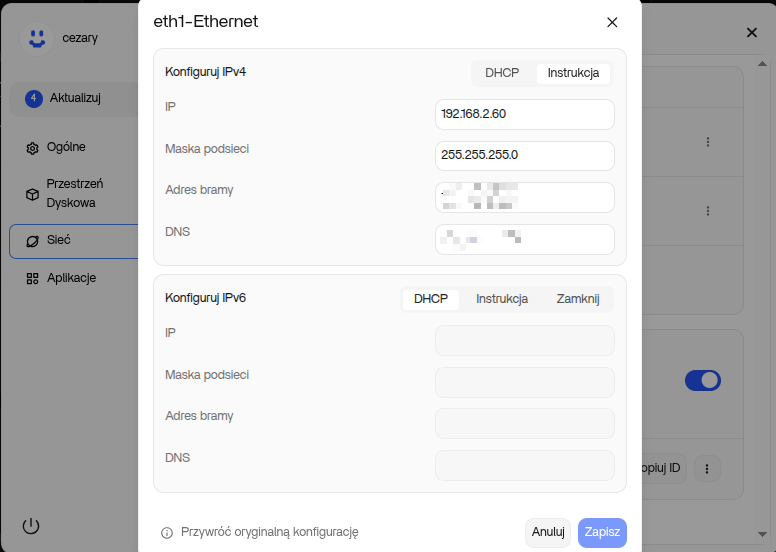Open the top three-dot options menu
Viewport: 776px width, 552px height.
708,142
